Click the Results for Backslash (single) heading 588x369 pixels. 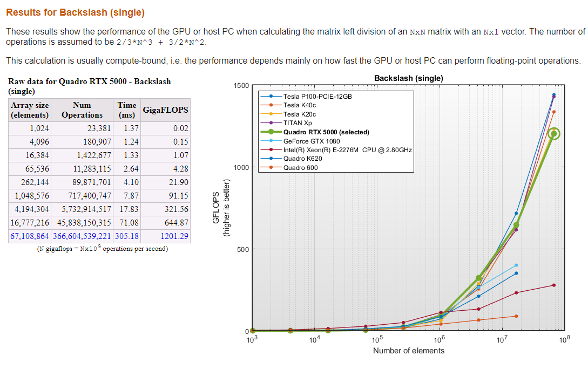click(75, 12)
